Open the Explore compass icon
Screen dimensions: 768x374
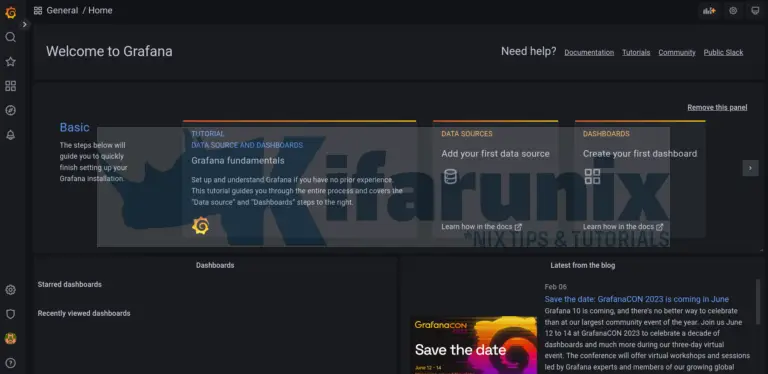[x=10, y=111]
